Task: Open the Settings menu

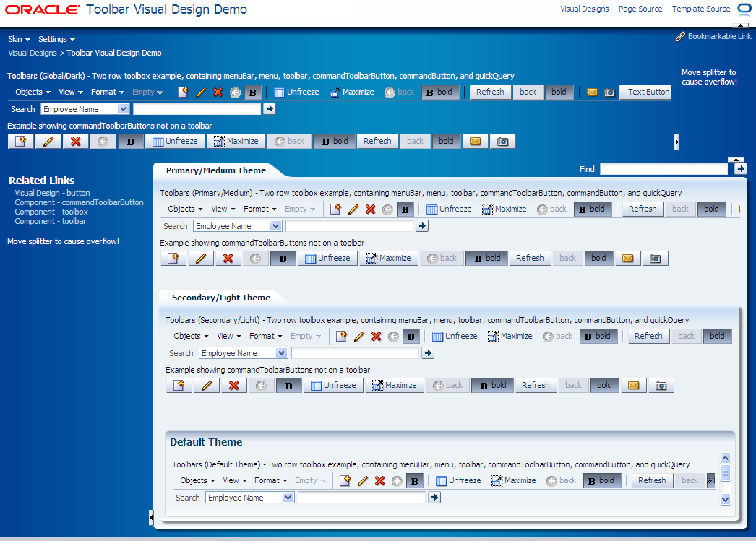Action: click(52, 39)
